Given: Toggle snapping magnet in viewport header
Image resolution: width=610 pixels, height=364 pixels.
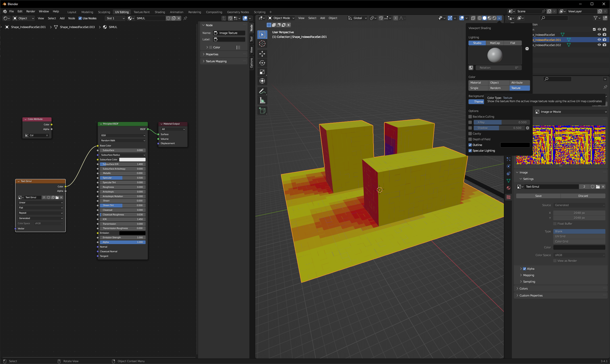Looking at the screenshot, I should coord(381,18).
